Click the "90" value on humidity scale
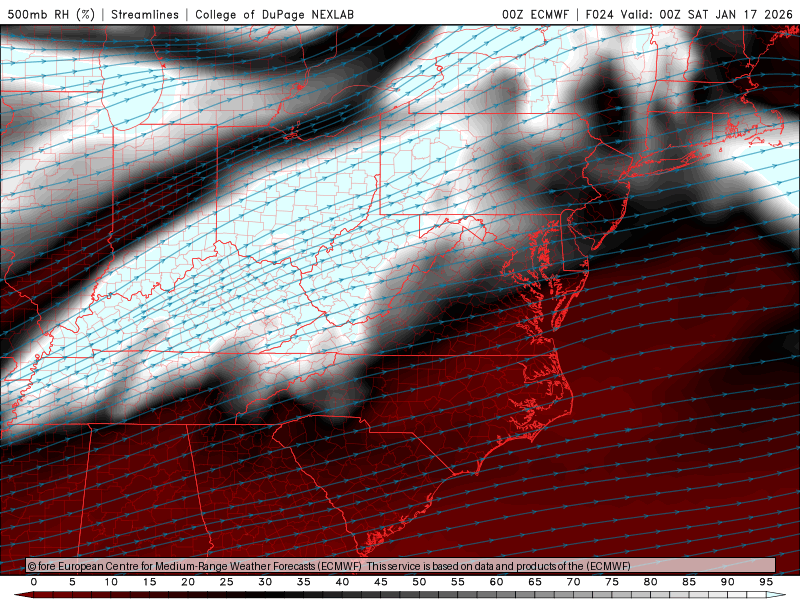The height and width of the screenshot is (600, 800). (727, 582)
